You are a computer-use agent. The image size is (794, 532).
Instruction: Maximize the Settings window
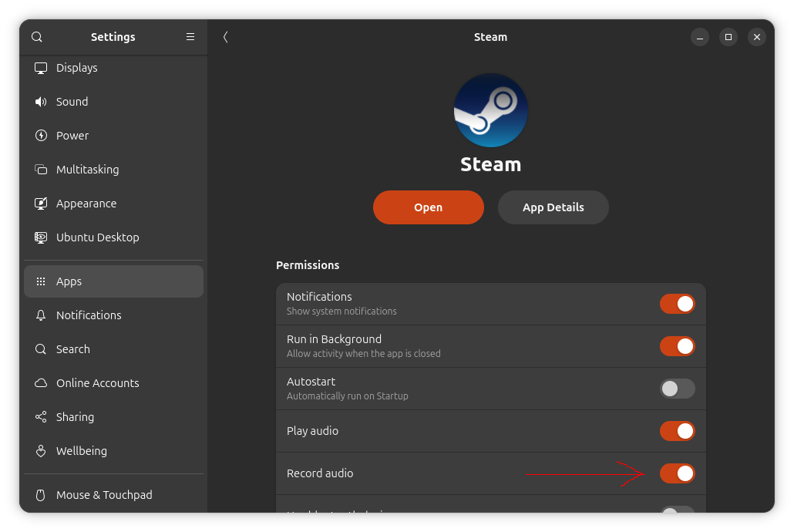click(x=728, y=37)
